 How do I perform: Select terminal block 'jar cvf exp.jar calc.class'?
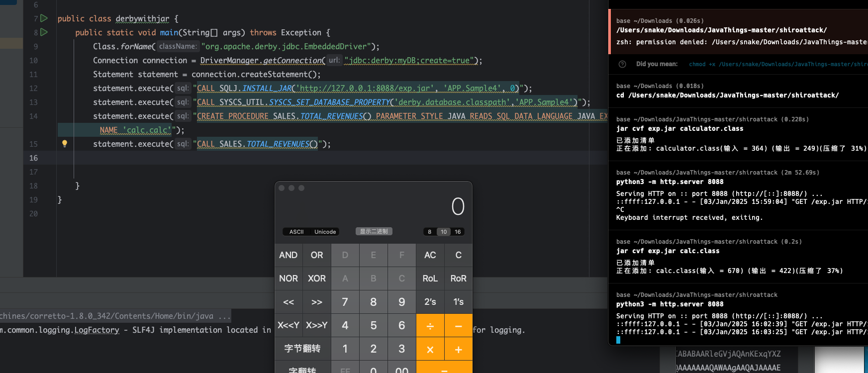[738, 257]
